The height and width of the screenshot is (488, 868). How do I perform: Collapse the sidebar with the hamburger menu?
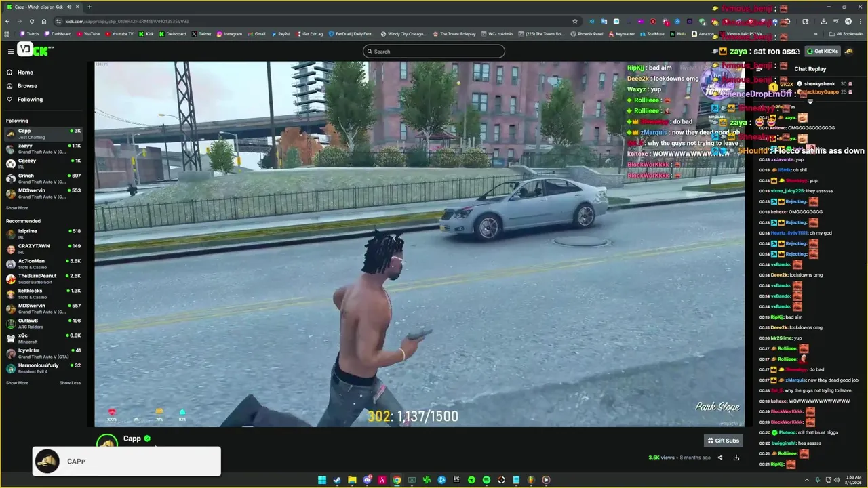(11, 52)
